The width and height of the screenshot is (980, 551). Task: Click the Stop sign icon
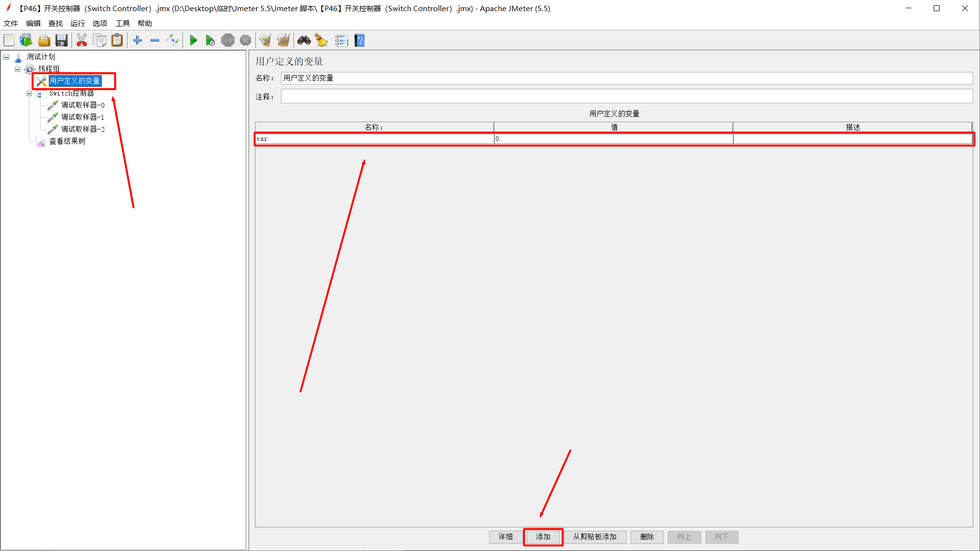pos(228,41)
